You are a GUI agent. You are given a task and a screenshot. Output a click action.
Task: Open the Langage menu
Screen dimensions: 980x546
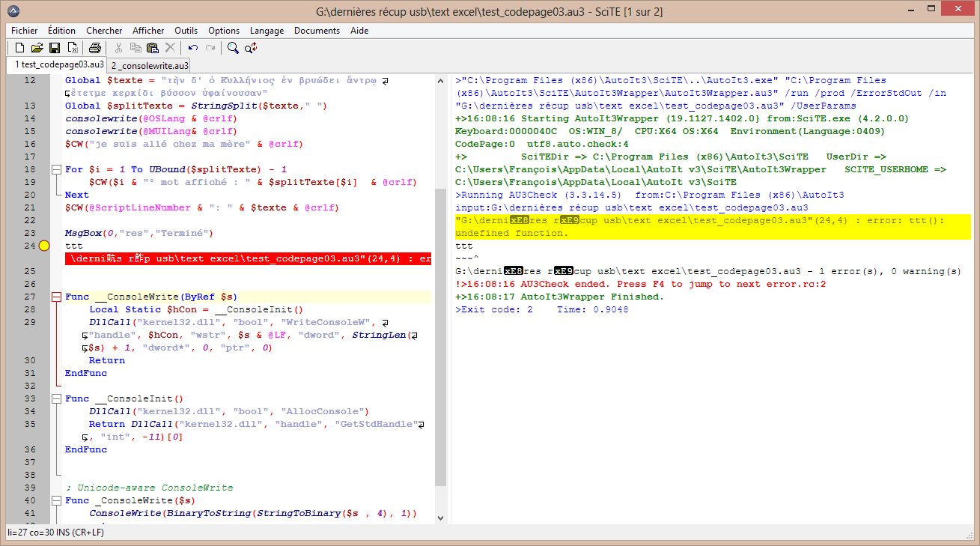267,31
